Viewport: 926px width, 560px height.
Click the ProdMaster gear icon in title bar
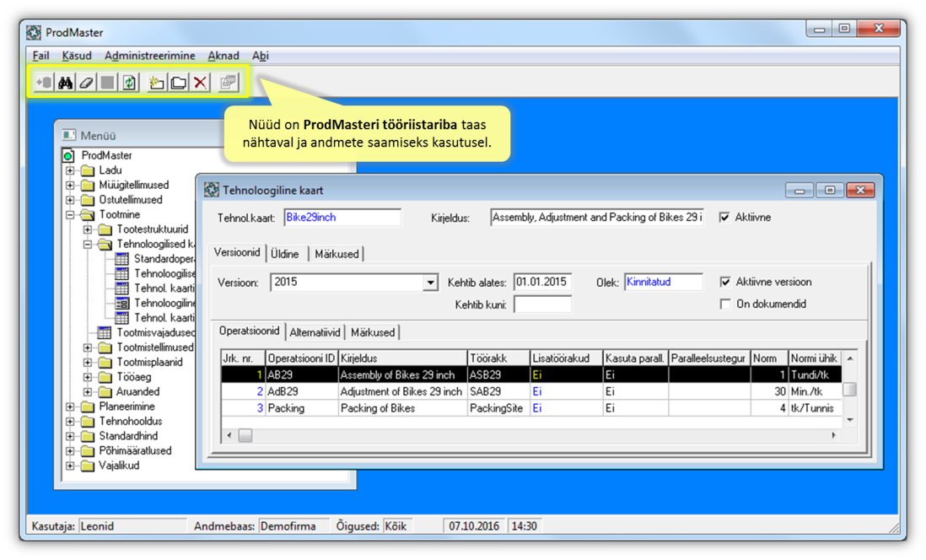(35, 33)
